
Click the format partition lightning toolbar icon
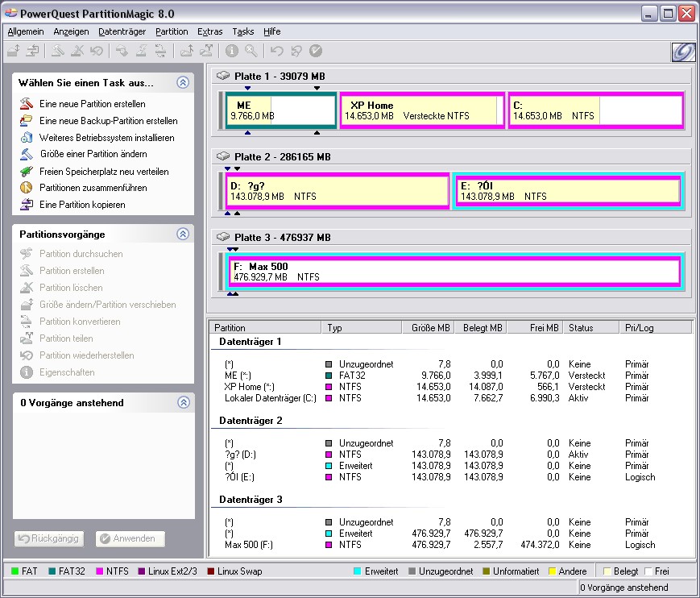point(141,51)
